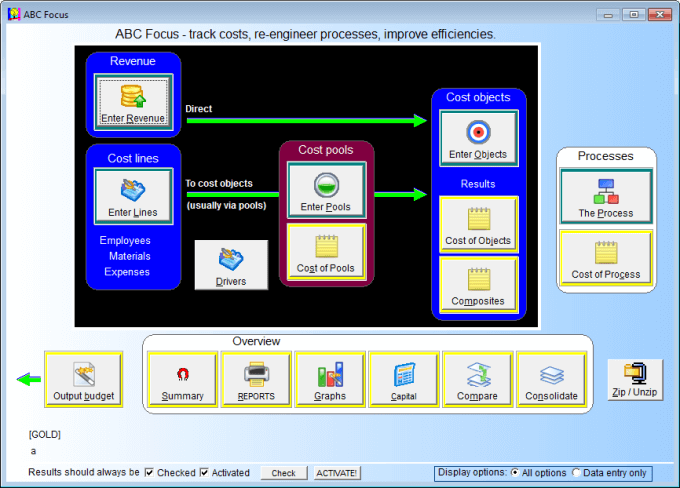The image size is (680, 488).
Task: Open the Enter Revenue icon button
Action: coord(133,102)
